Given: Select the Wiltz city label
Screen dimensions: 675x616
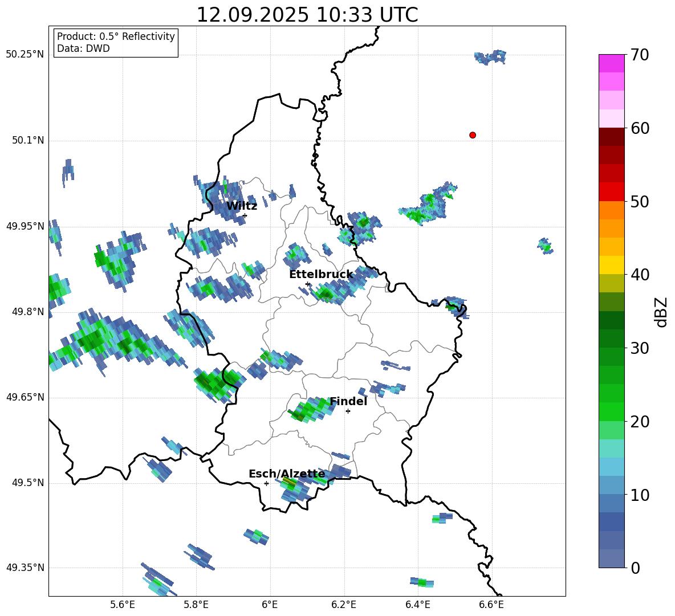Looking at the screenshot, I should coord(242,206).
